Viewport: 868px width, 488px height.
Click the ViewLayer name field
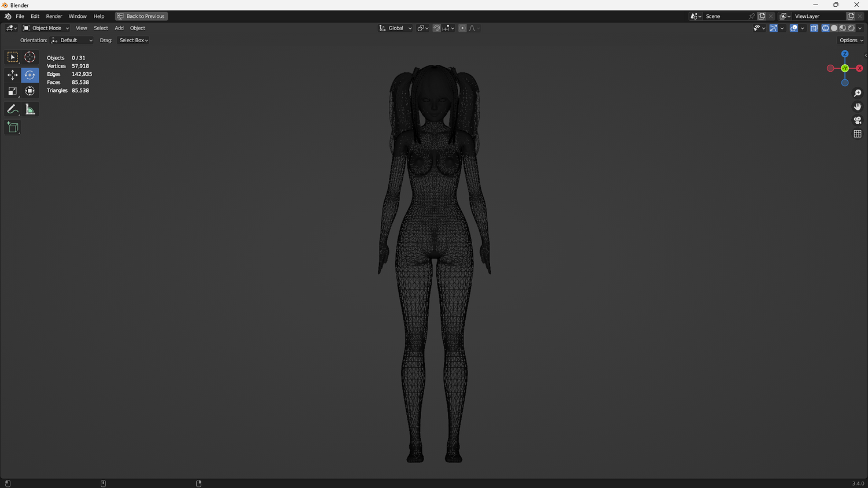click(819, 16)
